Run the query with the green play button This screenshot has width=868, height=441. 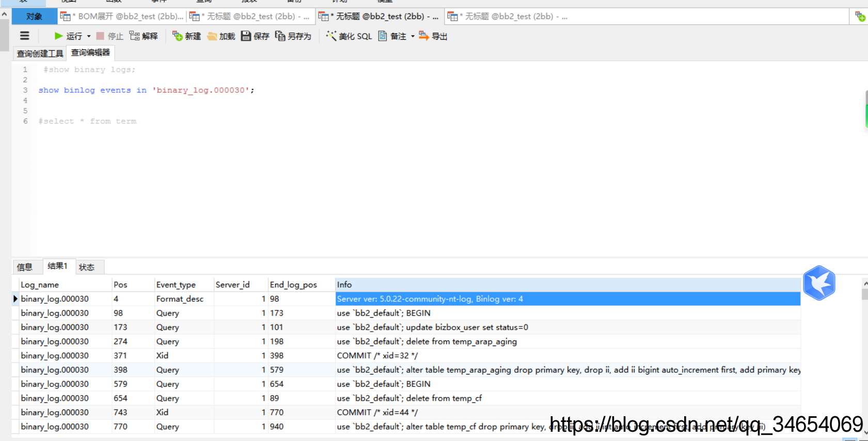[59, 36]
